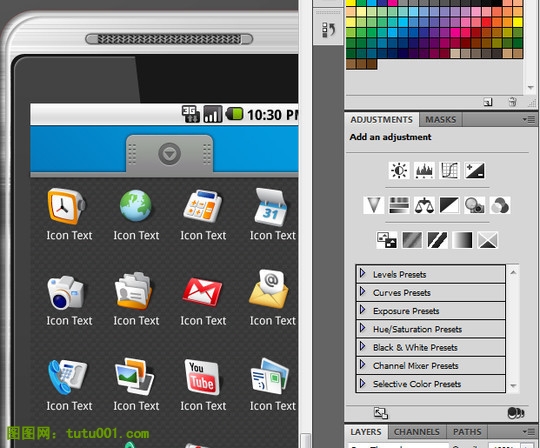Switch to the Layers tab
This screenshot has height=448, width=540.
[x=366, y=432]
